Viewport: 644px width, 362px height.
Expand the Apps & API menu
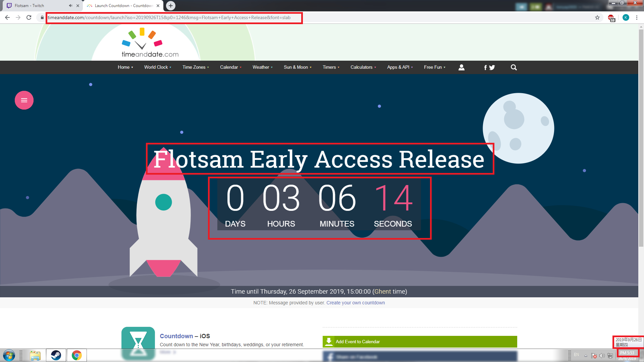click(400, 67)
